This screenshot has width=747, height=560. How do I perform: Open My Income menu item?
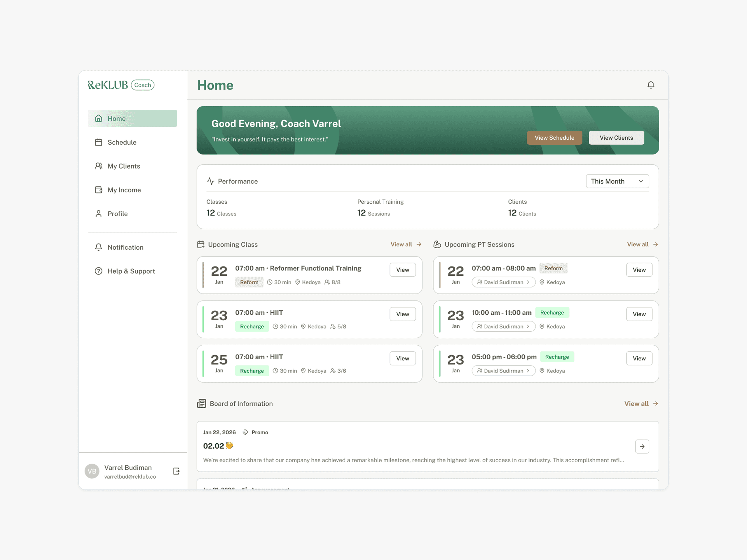(x=124, y=190)
